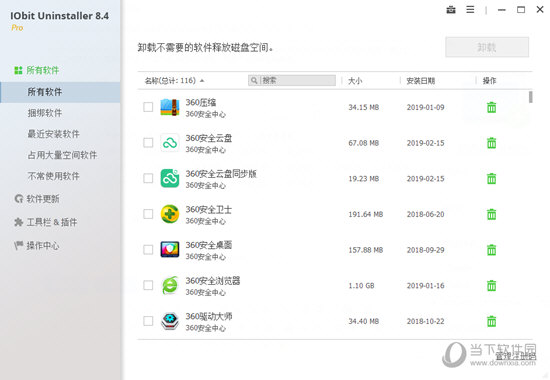550x380 pixels.
Task: Click trash icon for 360压缩
Action: coord(491,107)
